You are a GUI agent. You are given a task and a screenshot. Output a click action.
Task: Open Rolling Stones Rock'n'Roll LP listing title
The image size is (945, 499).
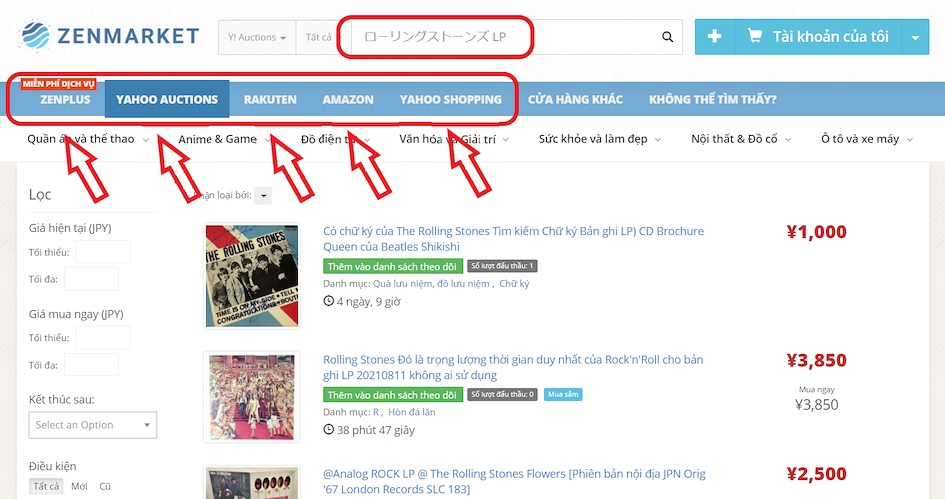click(x=513, y=367)
